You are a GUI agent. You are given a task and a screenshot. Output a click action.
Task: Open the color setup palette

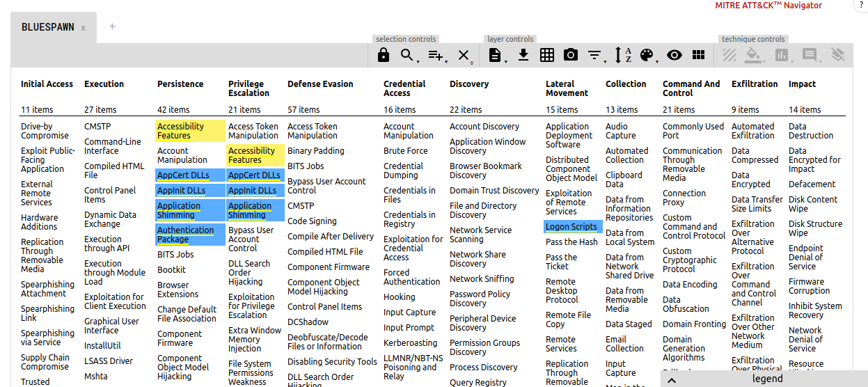click(647, 56)
